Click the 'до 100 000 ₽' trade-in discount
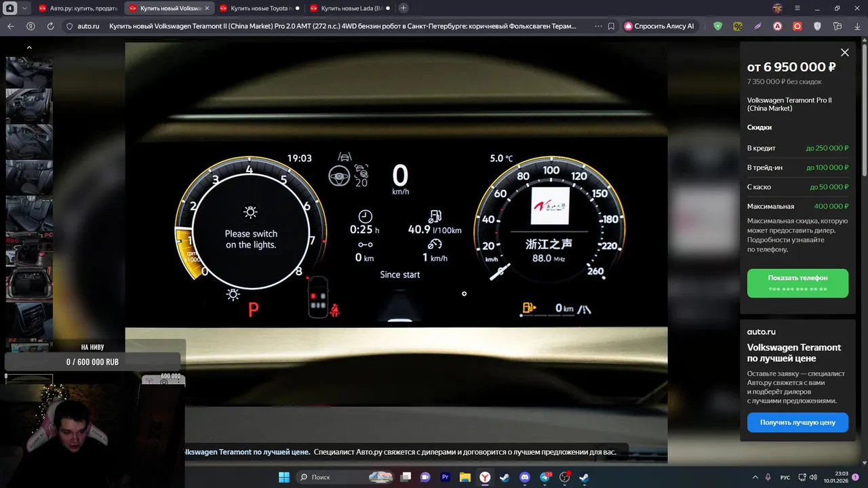Screen dimensions: 868x488 point(827,167)
